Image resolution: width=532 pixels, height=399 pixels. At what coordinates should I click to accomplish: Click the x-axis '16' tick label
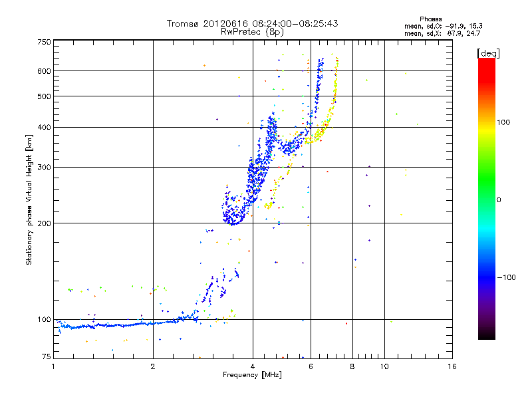[452, 366]
